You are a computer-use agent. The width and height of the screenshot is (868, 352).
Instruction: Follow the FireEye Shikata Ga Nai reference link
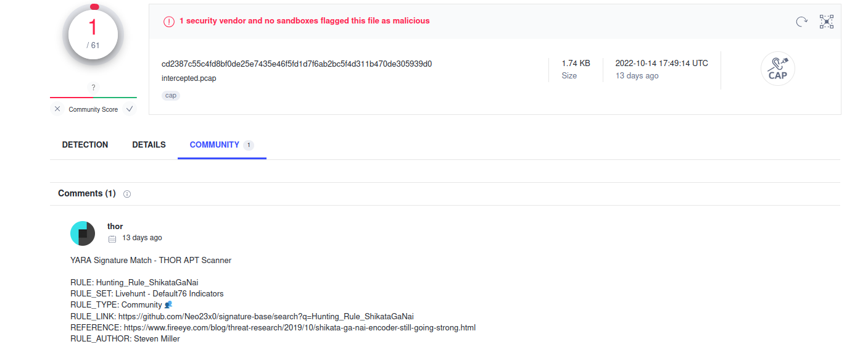pos(299,328)
